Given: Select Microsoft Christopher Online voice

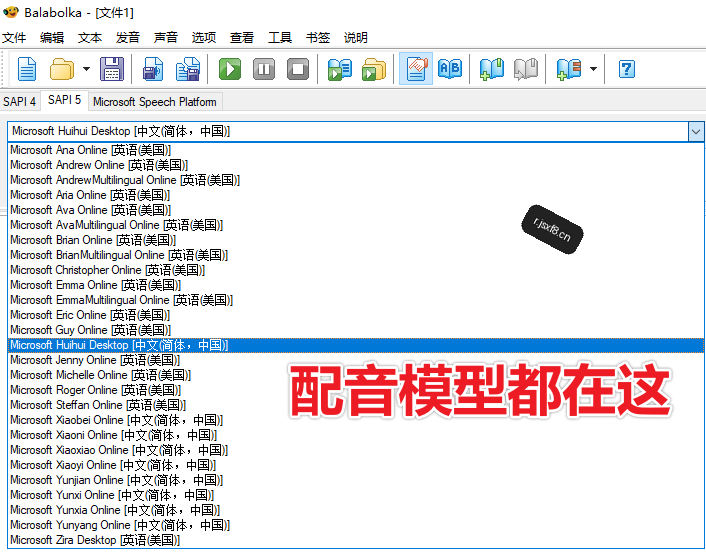Looking at the screenshot, I should click(x=356, y=270).
